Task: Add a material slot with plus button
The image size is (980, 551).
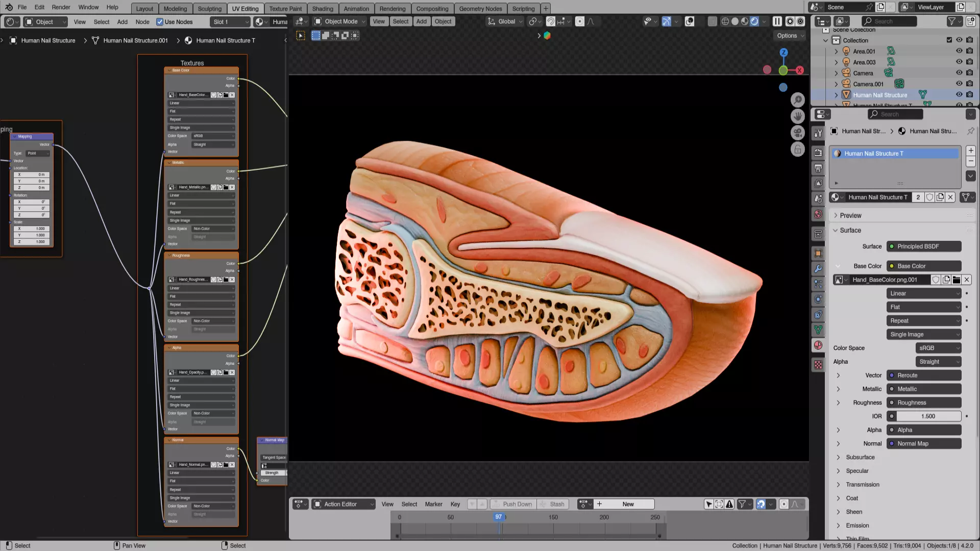Action: pos(971,151)
